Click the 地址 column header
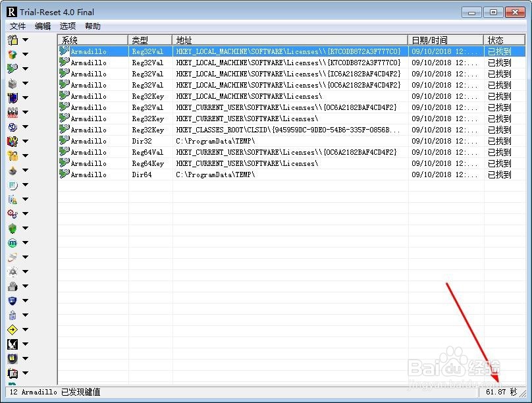Viewport: 532px width, 403px height. tap(290, 40)
